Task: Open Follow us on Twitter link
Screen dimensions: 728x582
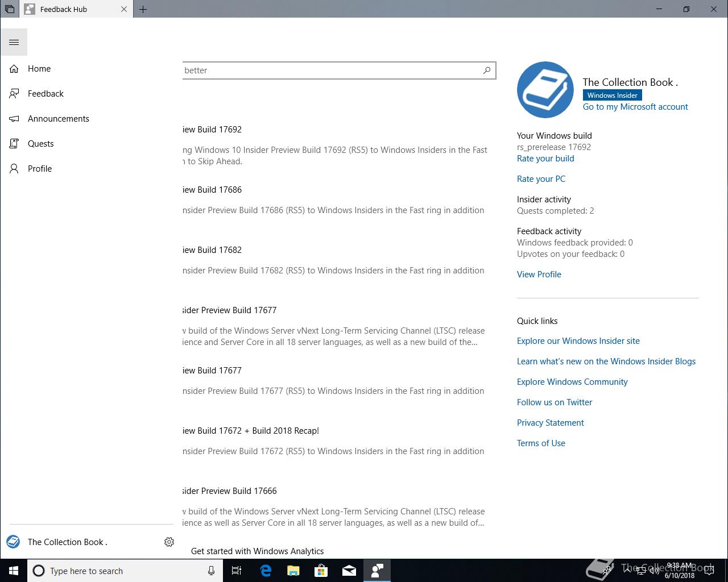Action: tap(555, 402)
